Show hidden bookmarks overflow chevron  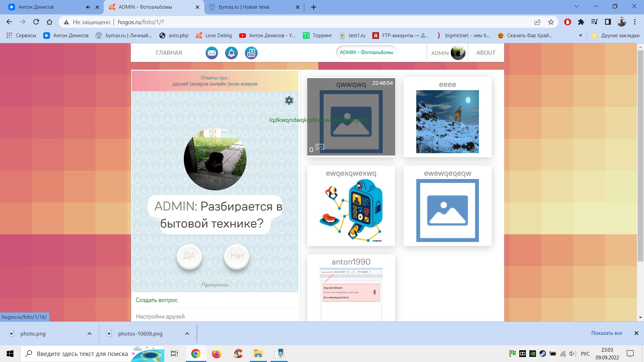pyautogui.click(x=580, y=35)
